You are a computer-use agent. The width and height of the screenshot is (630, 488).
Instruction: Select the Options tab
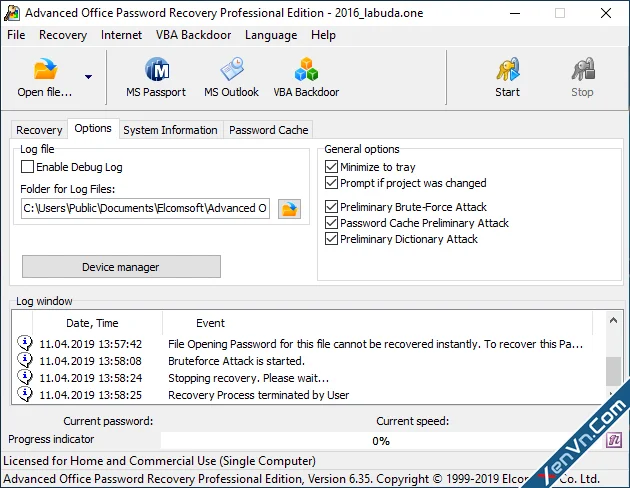point(93,129)
